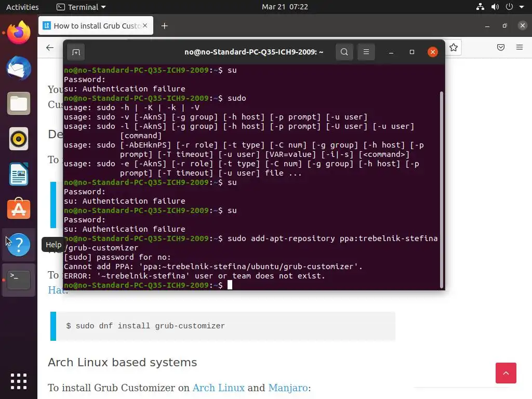
Task: Launch LibreOffice Writer from the dock
Action: pos(19,174)
